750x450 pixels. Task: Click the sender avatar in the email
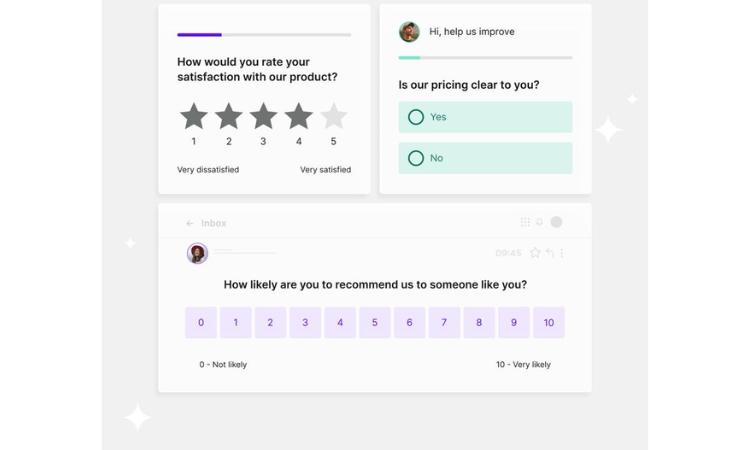(197, 253)
